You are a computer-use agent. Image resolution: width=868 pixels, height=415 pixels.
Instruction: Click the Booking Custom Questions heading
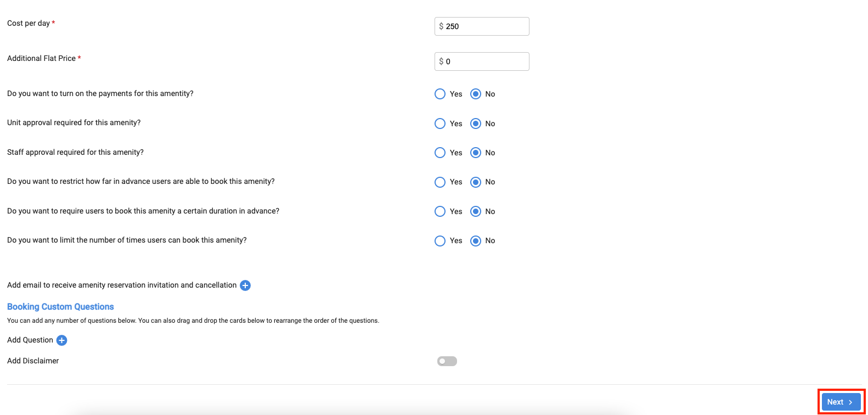(x=60, y=307)
